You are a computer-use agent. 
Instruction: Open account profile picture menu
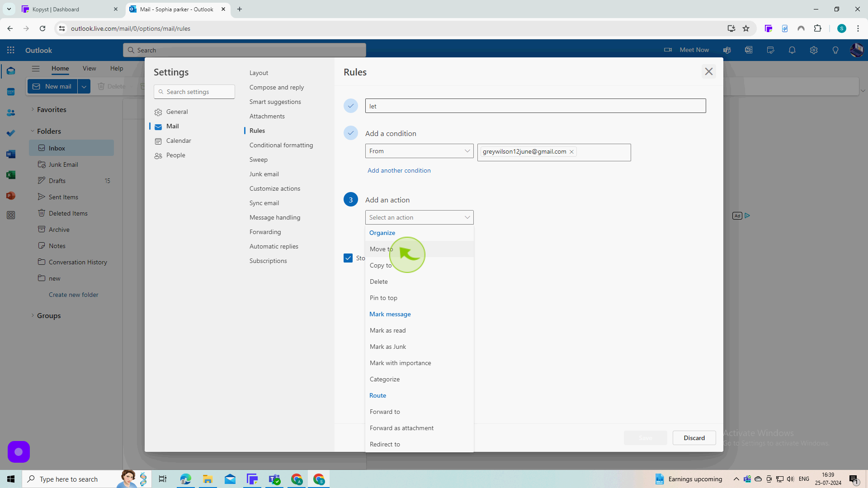(x=857, y=50)
